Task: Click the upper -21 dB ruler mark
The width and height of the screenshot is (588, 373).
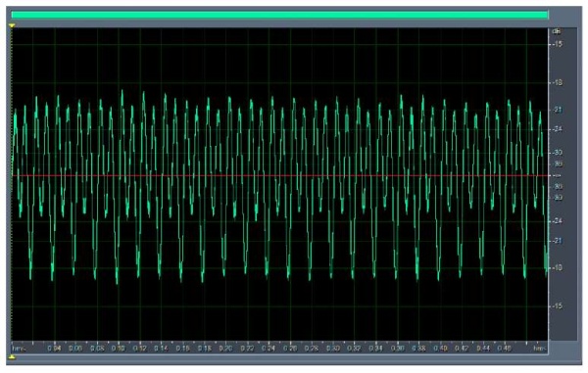Action: point(558,110)
